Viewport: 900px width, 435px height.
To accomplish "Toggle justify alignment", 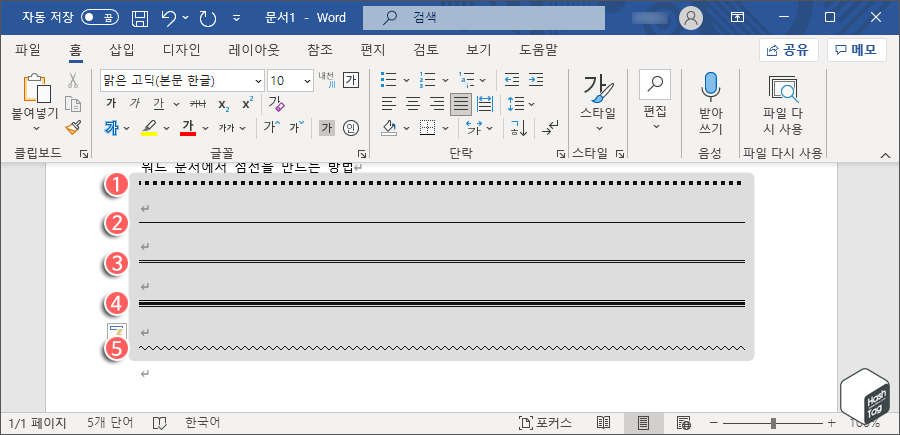I will [x=461, y=104].
